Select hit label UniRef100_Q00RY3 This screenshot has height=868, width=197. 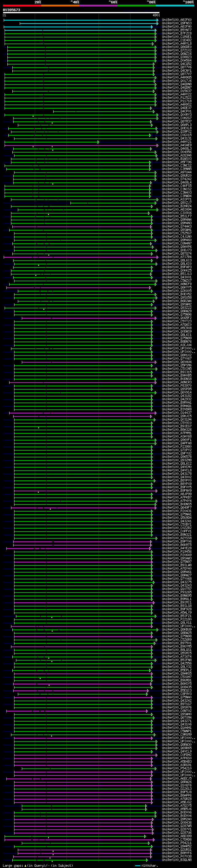point(177,115)
